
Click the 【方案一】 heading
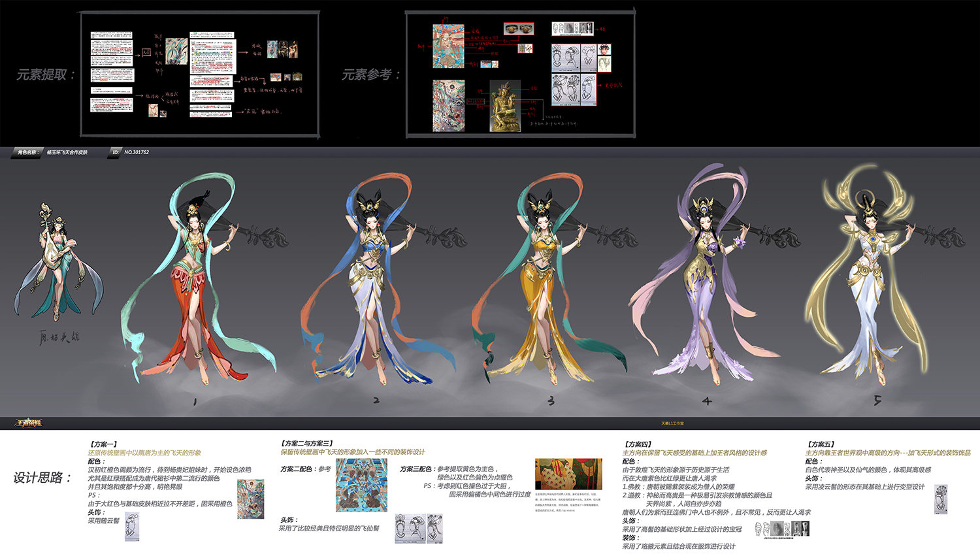103,444
